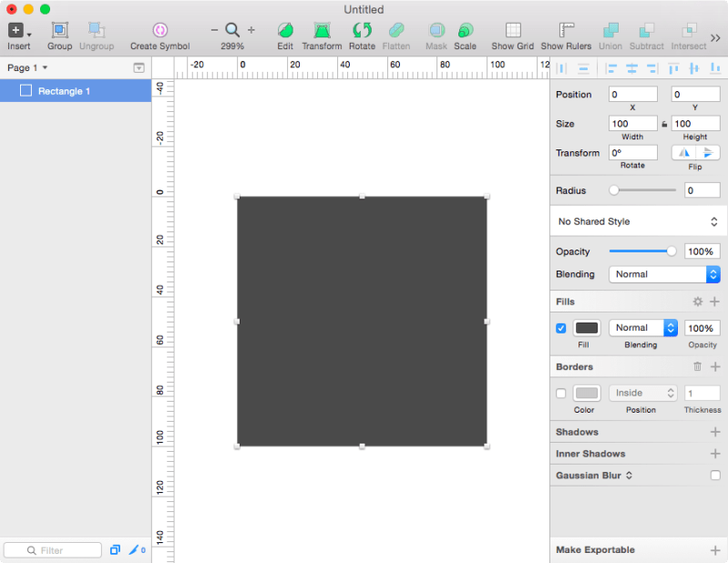728x563 pixels.
Task: Click the layer copies filter icon
Action: [x=115, y=550]
